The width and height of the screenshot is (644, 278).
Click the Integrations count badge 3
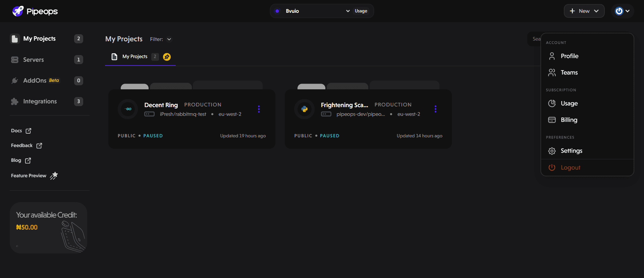(x=78, y=101)
